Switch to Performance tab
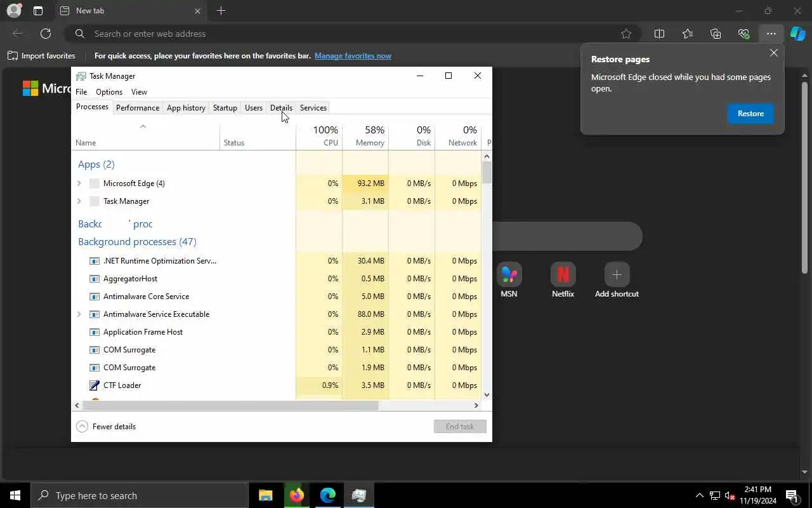The image size is (812, 508). click(x=138, y=108)
